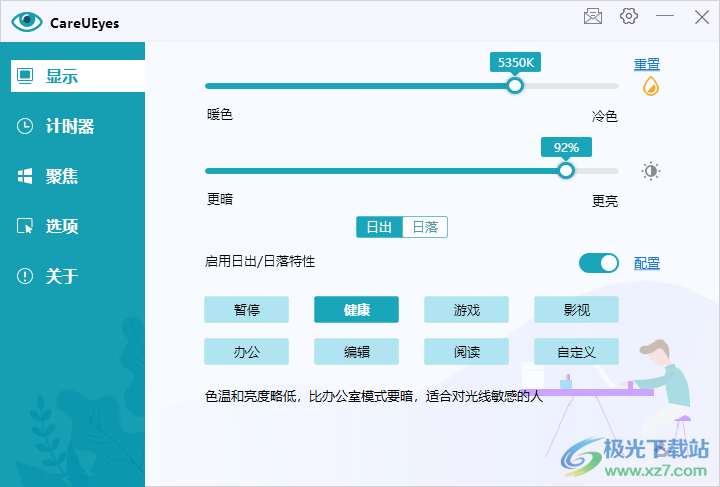Open the 显示 display tab
Image resolution: width=720 pixels, height=487 pixels.
[x=78, y=76]
